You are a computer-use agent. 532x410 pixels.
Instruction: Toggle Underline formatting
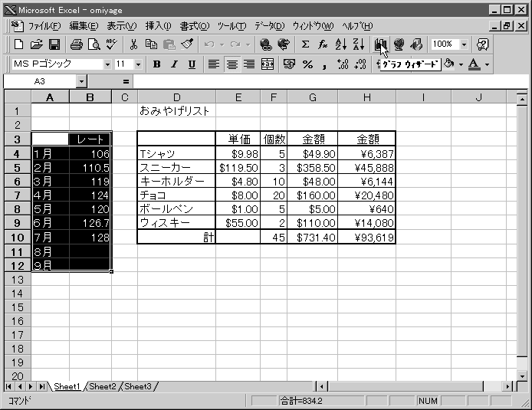pos(192,64)
